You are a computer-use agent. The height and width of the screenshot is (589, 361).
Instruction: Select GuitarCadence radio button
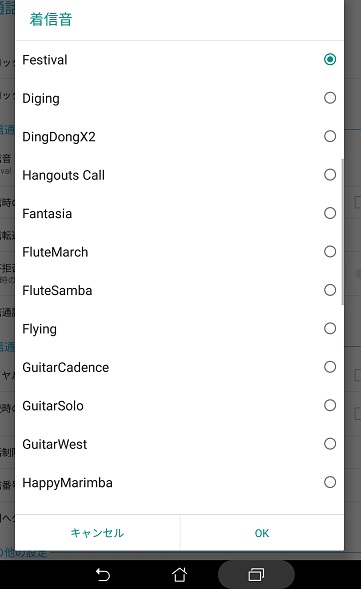click(x=330, y=367)
